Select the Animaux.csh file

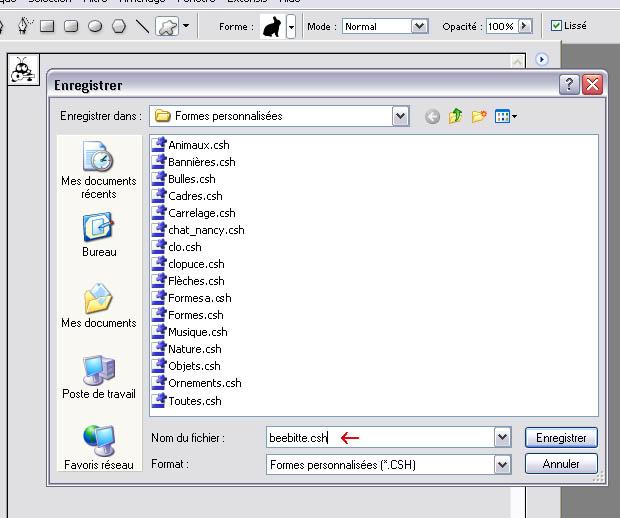pos(191,145)
